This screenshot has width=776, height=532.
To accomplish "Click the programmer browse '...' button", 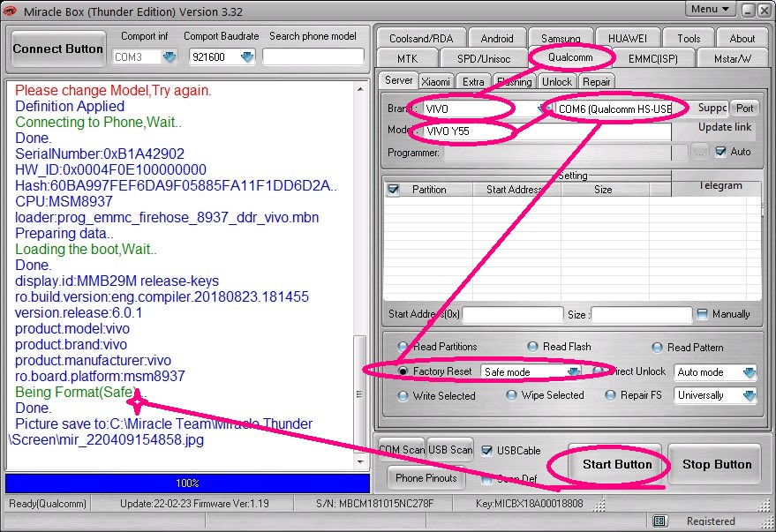I will (699, 153).
